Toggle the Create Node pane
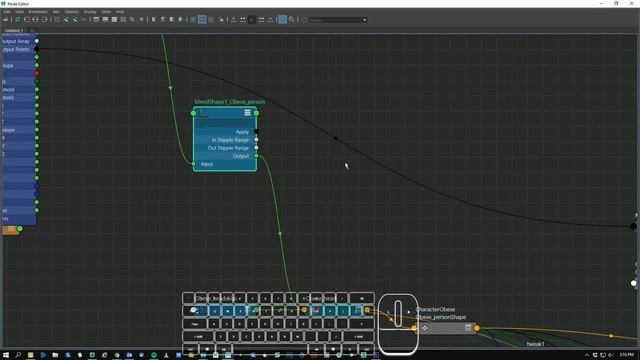The height and width of the screenshot is (360, 640). [x=6, y=20]
